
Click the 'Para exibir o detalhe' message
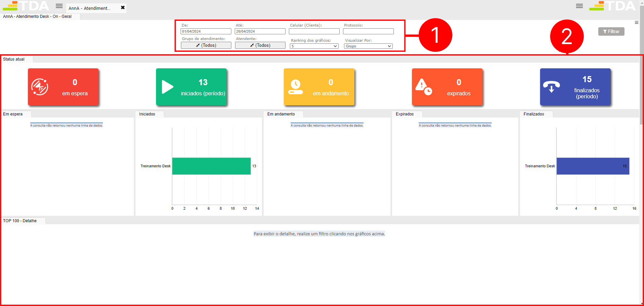pyautogui.click(x=319, y=234)
